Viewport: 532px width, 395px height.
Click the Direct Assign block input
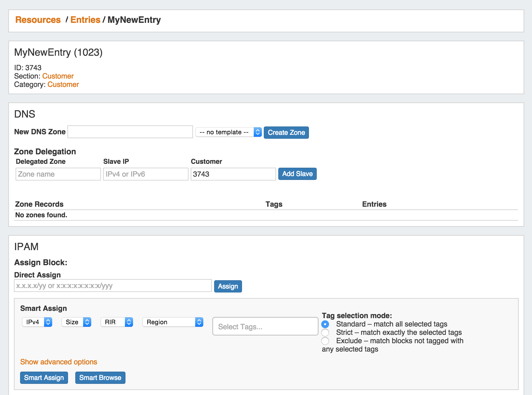point(113,286)
